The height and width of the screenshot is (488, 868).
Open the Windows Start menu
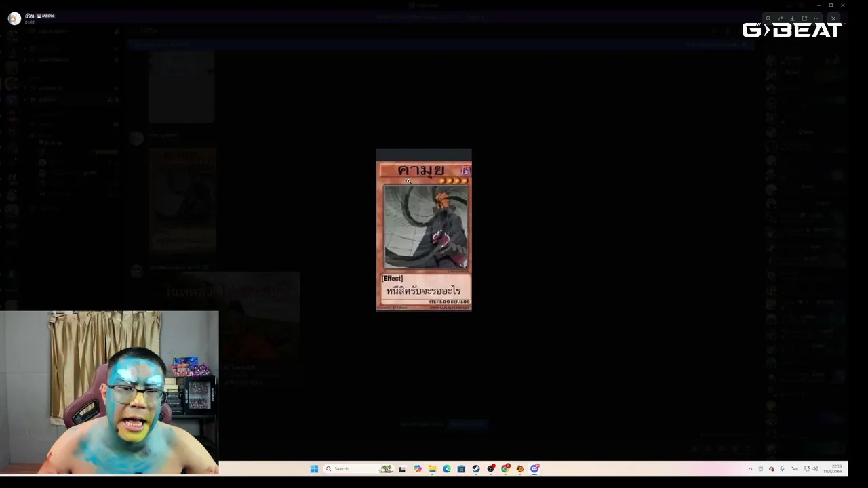coord(314,469)
